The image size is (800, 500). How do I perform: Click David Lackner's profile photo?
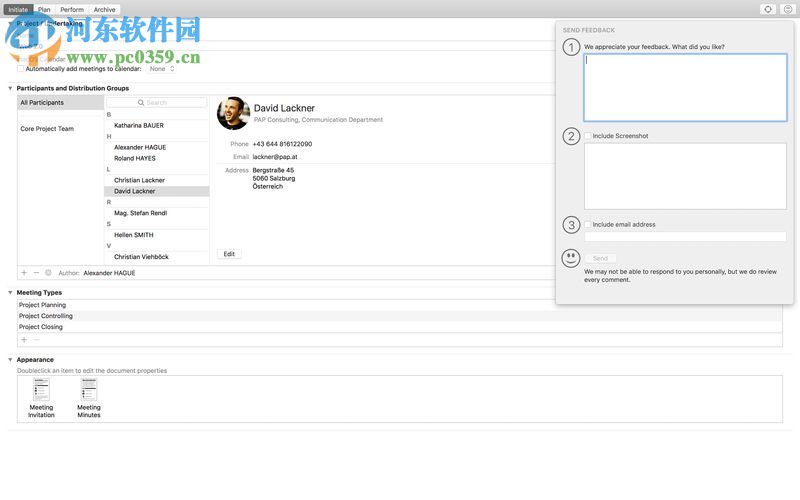tap(233, 113)
